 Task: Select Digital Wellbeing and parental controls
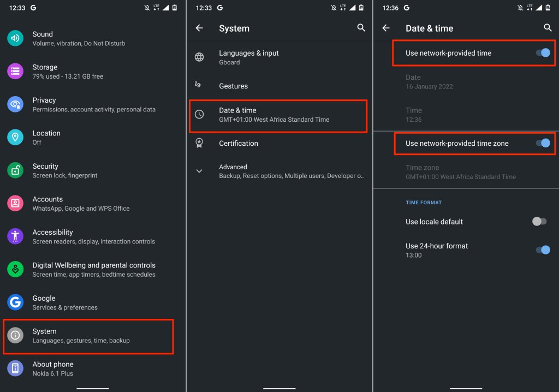(x=94, y=270)
